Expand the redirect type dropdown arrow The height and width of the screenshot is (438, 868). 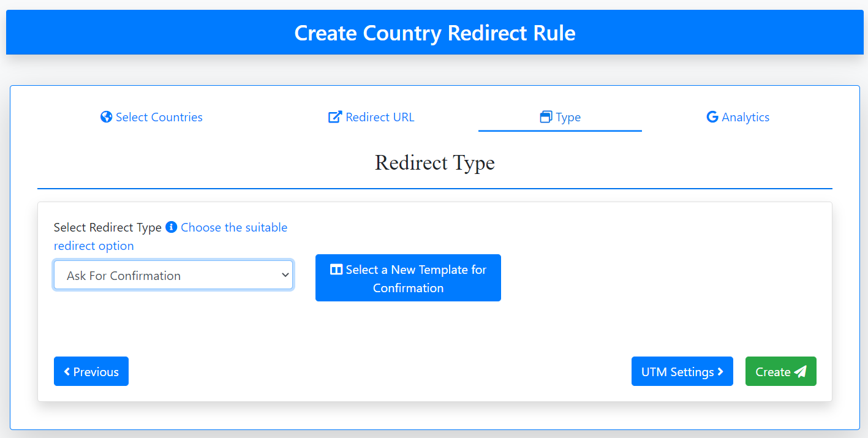(285, 276)
